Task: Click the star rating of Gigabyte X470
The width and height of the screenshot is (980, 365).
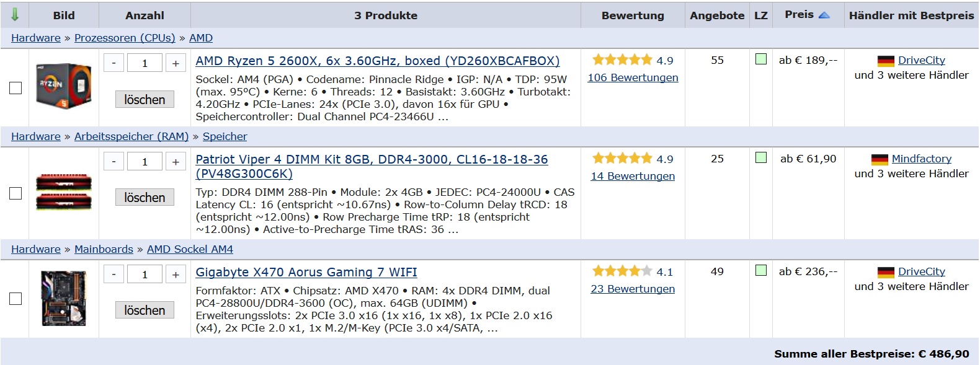Action: (622, 271)
